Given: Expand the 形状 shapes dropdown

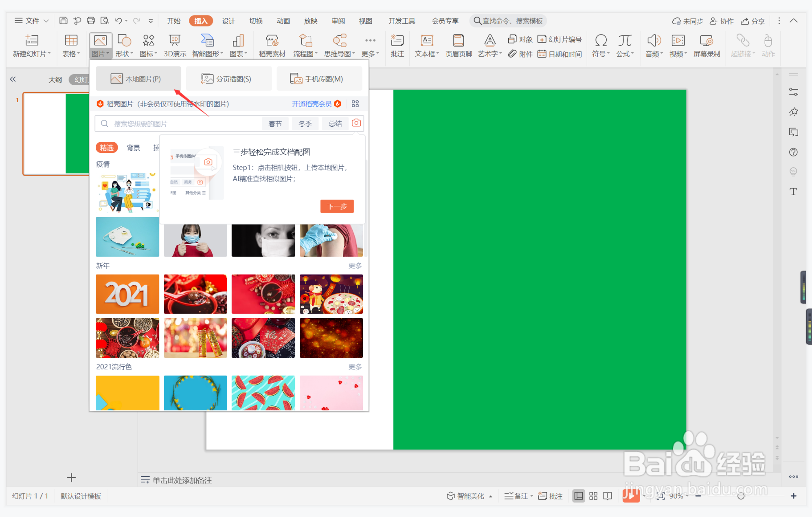Looking at the screenshot, I should (124, 54).
